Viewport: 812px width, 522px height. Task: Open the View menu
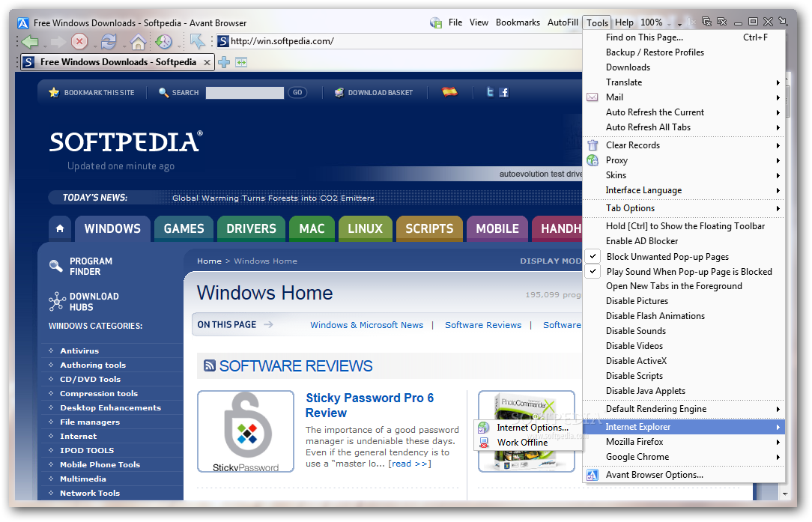click(479, 22)
